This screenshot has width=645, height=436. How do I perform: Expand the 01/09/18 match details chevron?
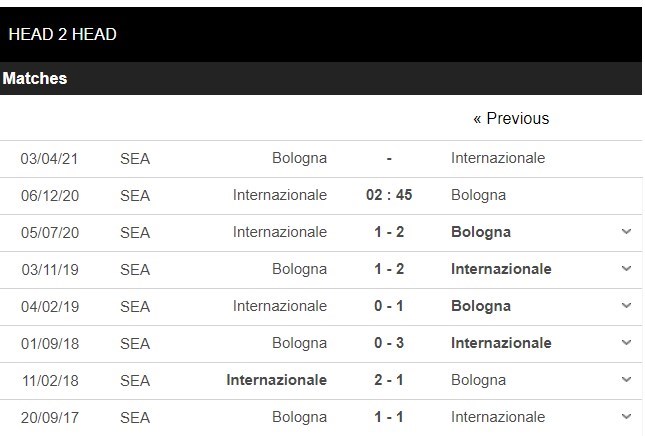[x=626, y=343]
